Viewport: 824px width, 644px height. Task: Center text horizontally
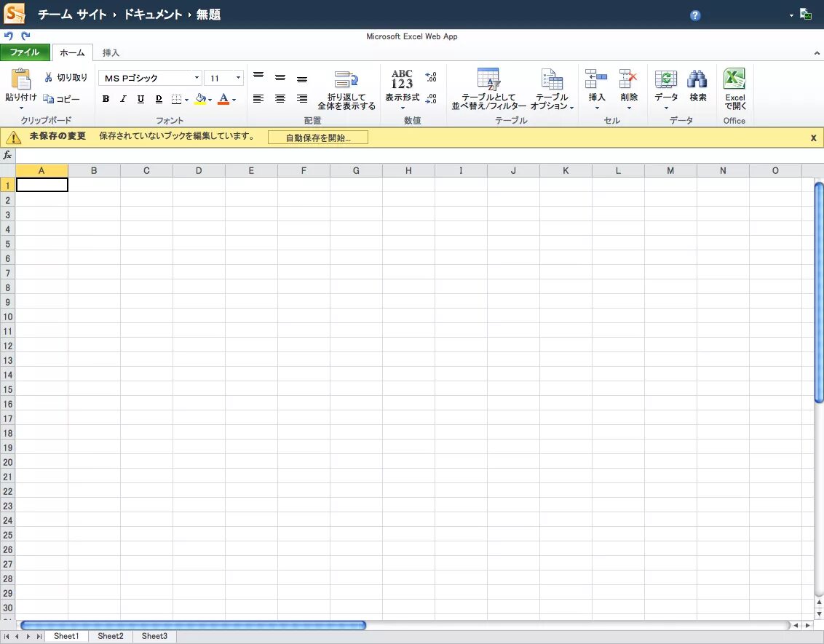pyautogui.click(x=280, y=99)
